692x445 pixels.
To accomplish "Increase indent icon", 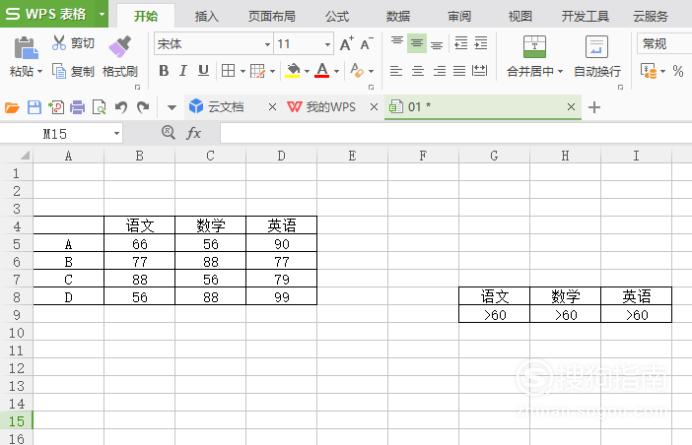I will pyautogui.click(x=481, y=43).
